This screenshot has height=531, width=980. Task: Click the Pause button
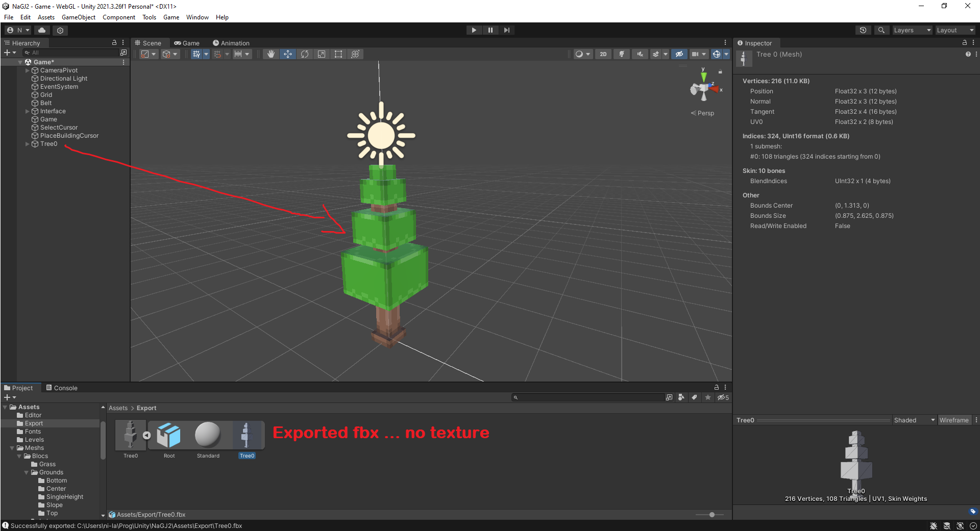[491, 30]
